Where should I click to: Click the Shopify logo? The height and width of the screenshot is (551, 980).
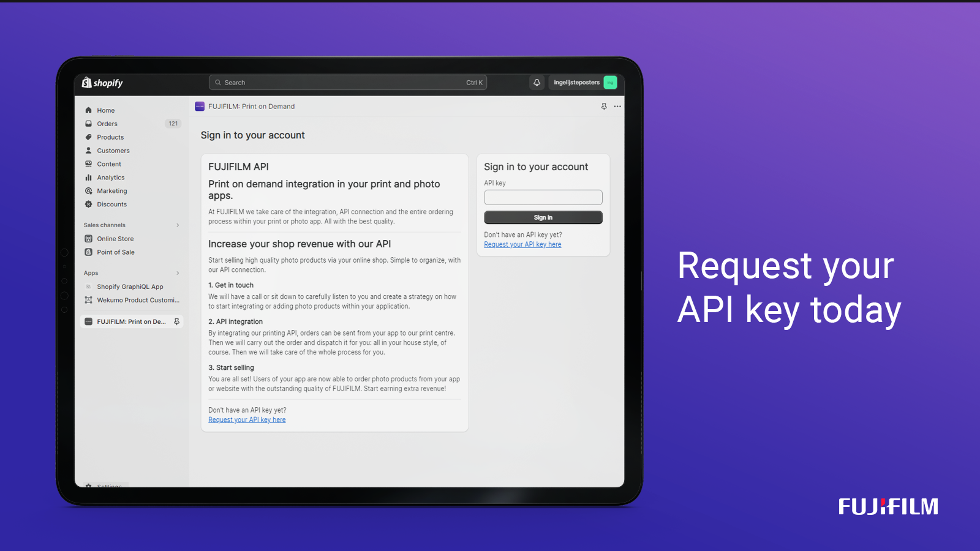[x=102, y=83]
